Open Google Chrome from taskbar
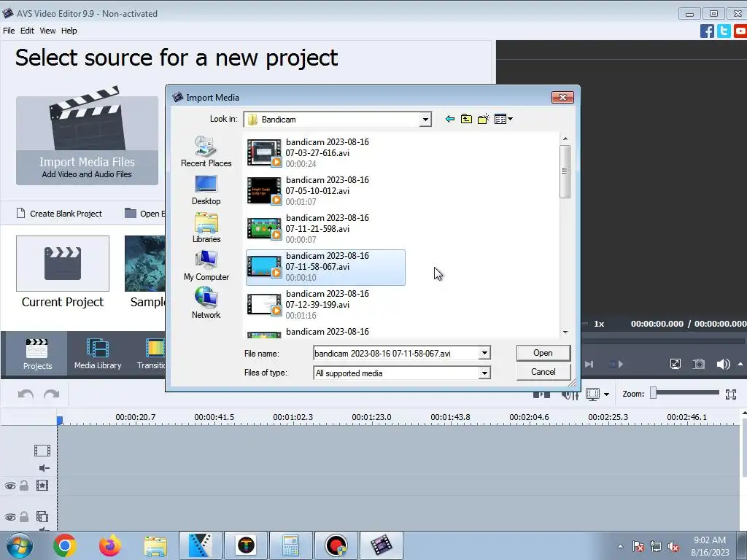 click(x=65, y=545)
